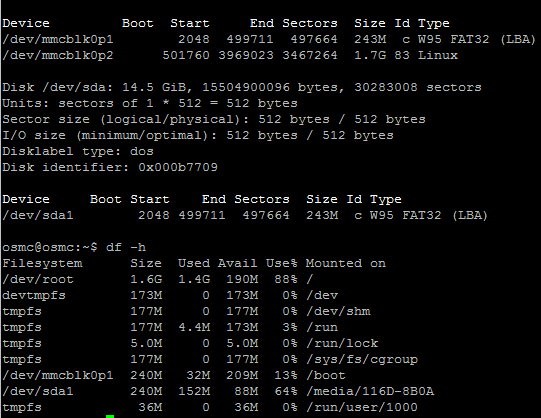
Task: Click the 30283008 sectors value
Action: coord(386,87)
